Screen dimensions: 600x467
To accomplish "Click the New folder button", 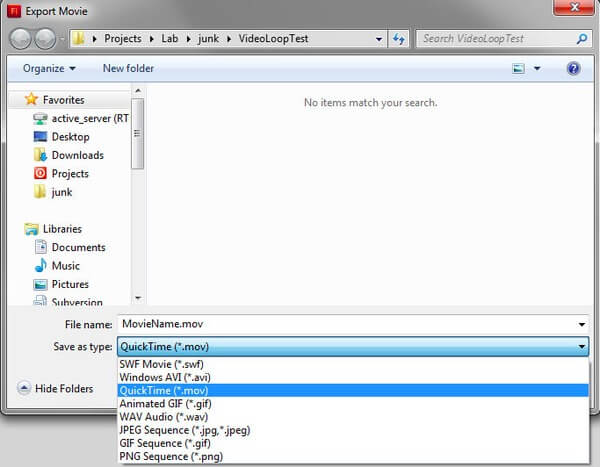I will click(128, 69).
